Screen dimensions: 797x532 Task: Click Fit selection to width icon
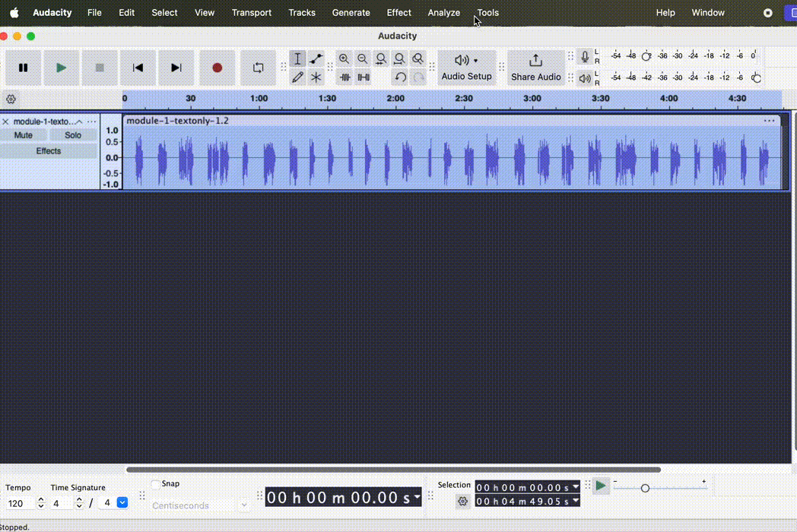381,59
